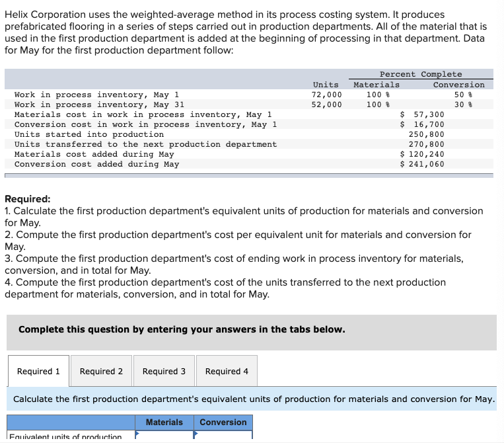This screenshot has width=504, height=443.
Task: Click the $ 241,060 conversion cost added value
Action: click(422, 164)
